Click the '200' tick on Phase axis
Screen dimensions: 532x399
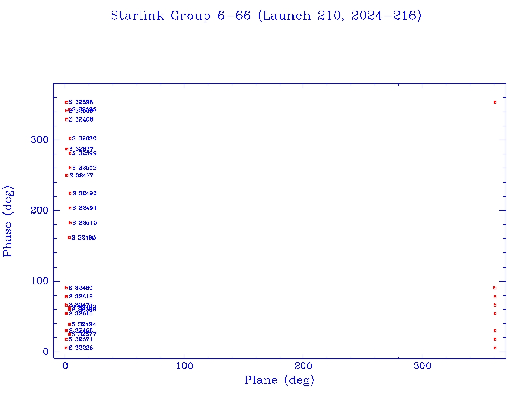[x=39, y=210]
